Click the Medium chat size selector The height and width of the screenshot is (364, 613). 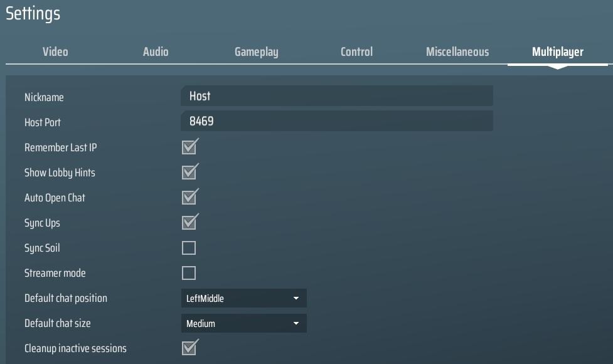(x=244, y=323)
